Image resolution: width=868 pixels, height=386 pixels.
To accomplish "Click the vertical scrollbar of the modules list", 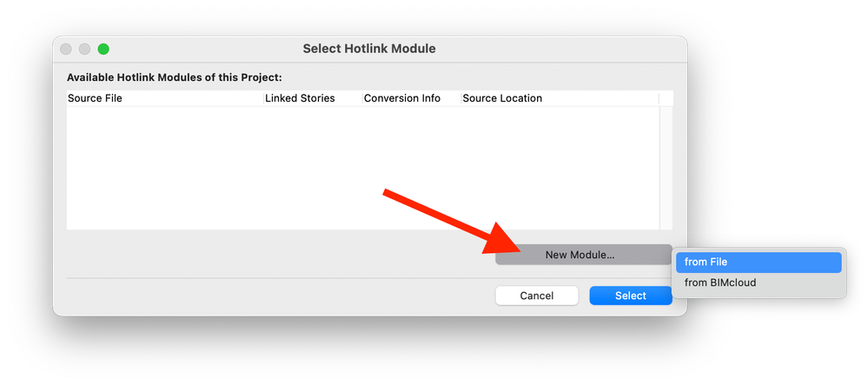I will pyautogui.click(x=666, y=167).
